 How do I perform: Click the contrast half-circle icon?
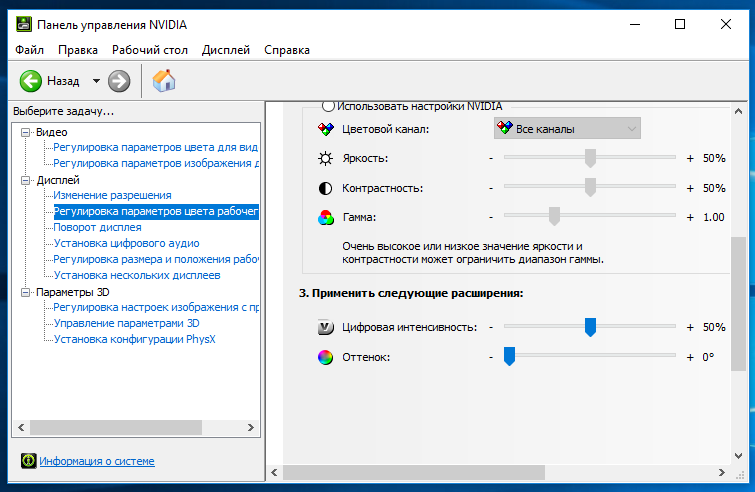coord(325,188)
